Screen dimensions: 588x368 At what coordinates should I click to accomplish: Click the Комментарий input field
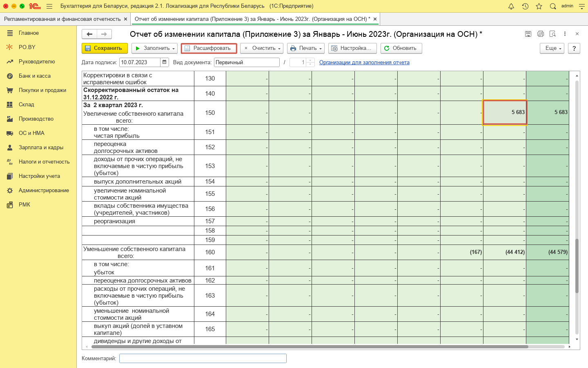tap(203, 359)
